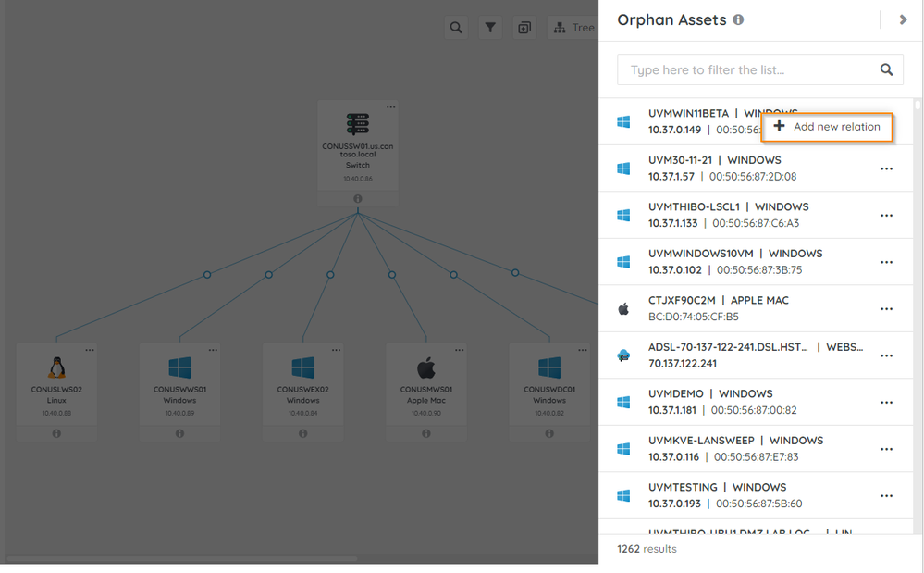
Task: Open three-dot menu for UVM30-11-21
Action: tap(886, 168)
